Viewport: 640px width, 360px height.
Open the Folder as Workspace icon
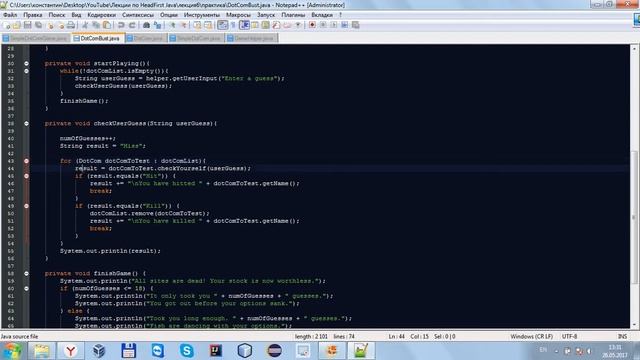click(x=287, y=25)
